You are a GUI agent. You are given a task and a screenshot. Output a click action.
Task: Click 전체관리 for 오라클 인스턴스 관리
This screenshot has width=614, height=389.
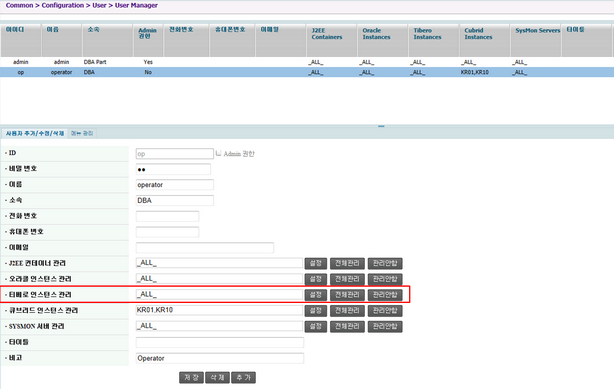tap(347, 279)
